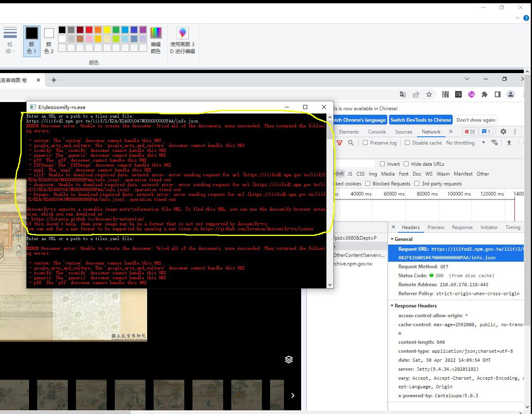532x414 pixels.
Task: Click the red filter funnel icon
Action: tap(340, 142)
